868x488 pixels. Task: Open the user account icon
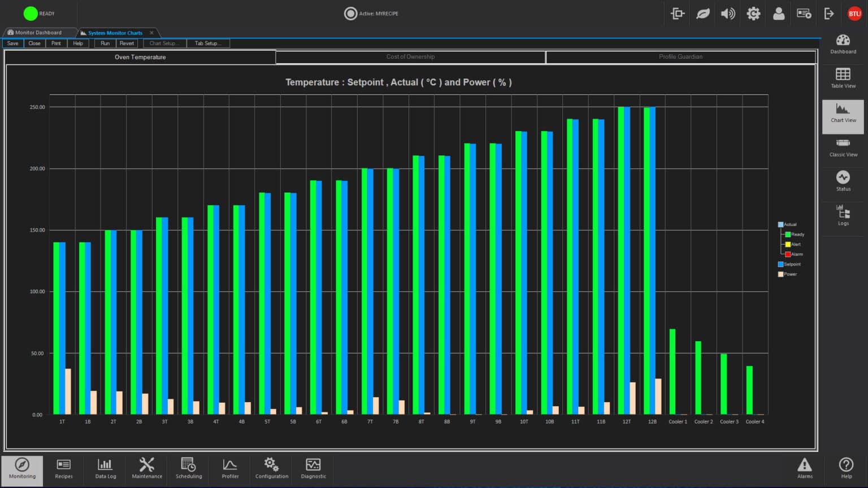(778, 14)
